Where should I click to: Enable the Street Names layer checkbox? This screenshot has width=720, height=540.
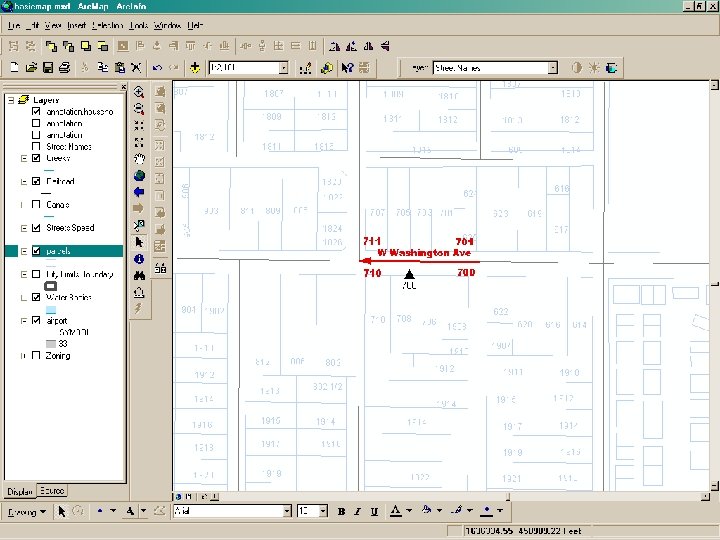(x=36, y=146)
